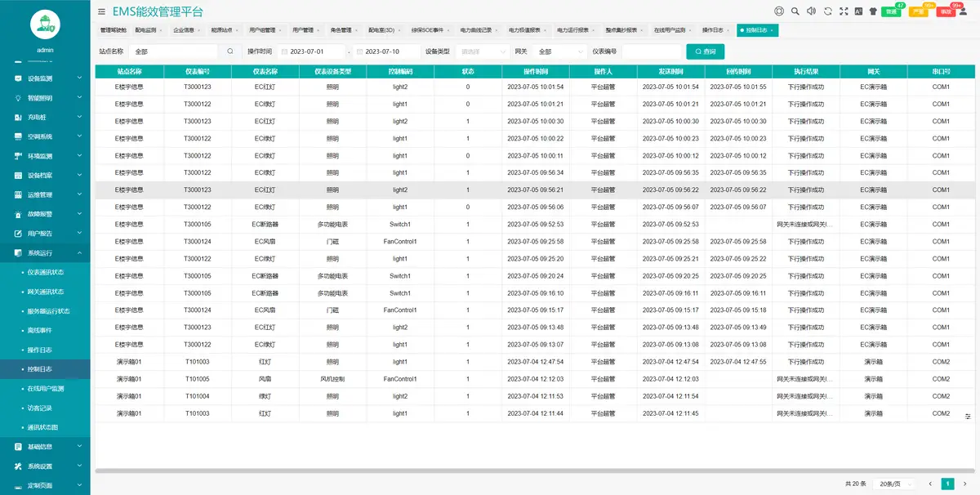
Task: Mute alarm sound via speaker icon
Action: click(811, 11)
